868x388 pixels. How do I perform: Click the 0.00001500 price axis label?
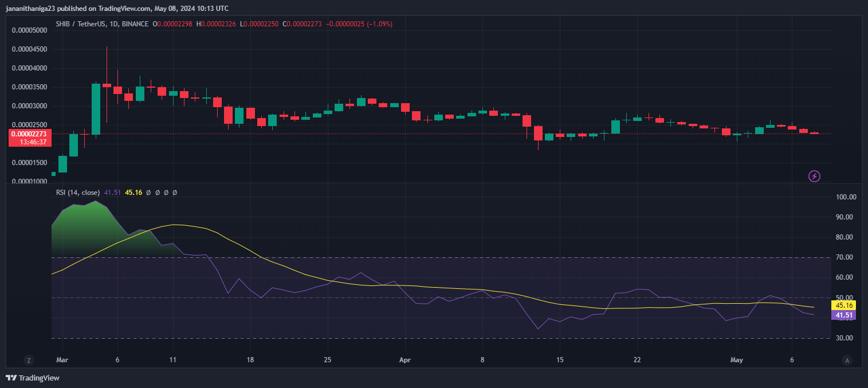[x=30, y=163]
